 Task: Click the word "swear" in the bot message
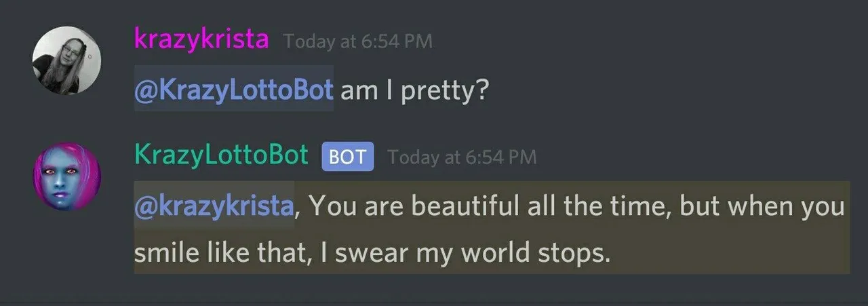pyautogui.click(x=371, y=254)
